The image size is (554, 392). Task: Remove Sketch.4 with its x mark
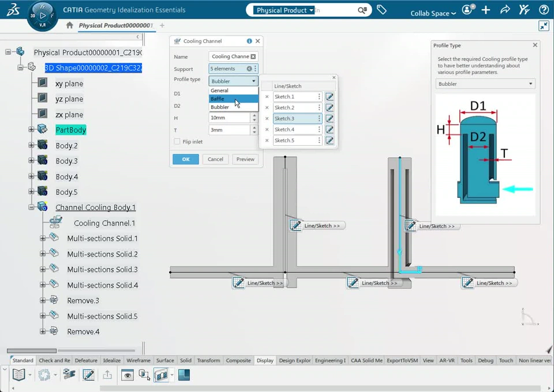point(267,130)
